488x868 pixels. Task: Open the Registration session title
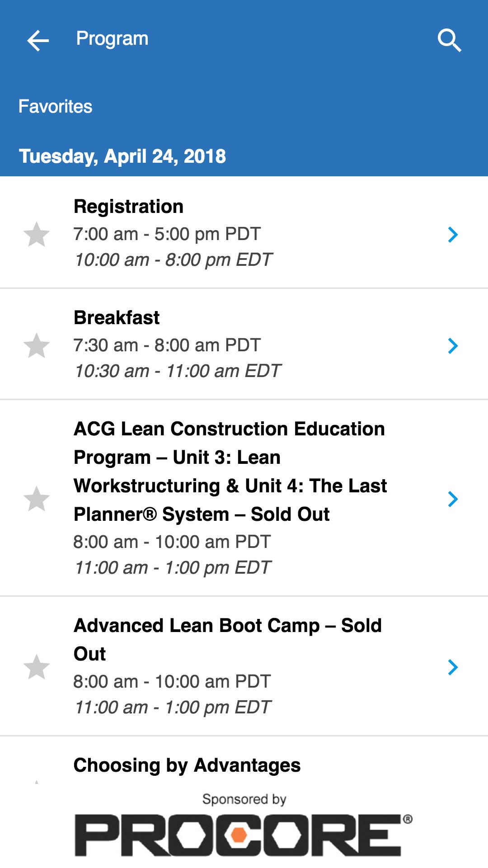tap(129, 207)
